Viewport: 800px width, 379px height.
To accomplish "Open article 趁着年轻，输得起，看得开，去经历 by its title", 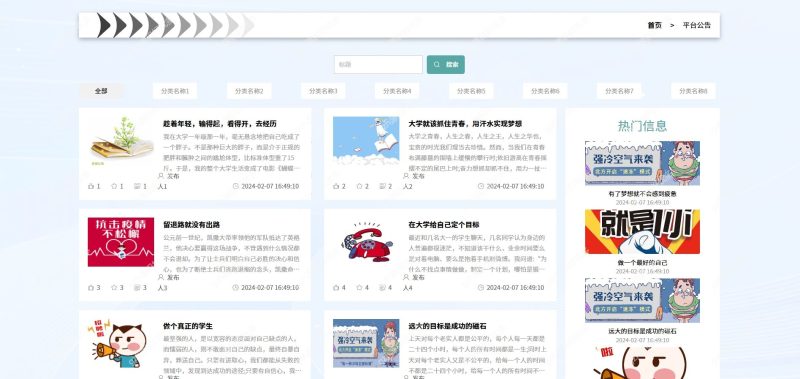I will tap(220, 124).
